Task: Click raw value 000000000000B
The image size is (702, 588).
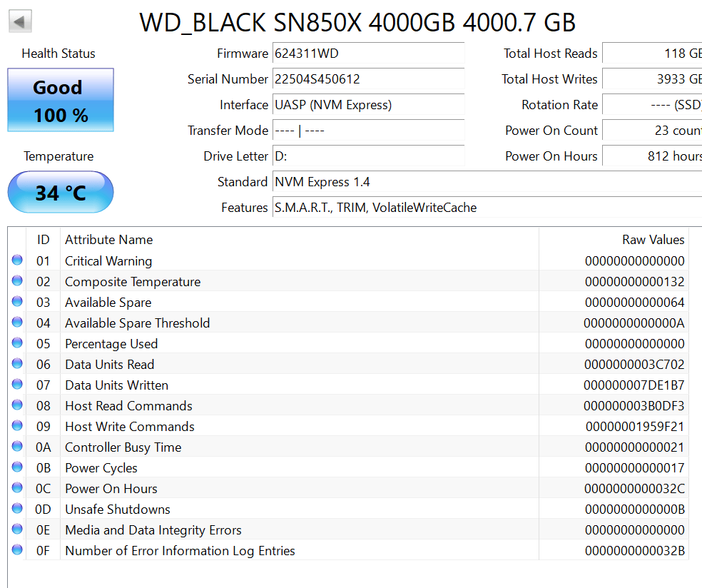Action: click(634, 510)
